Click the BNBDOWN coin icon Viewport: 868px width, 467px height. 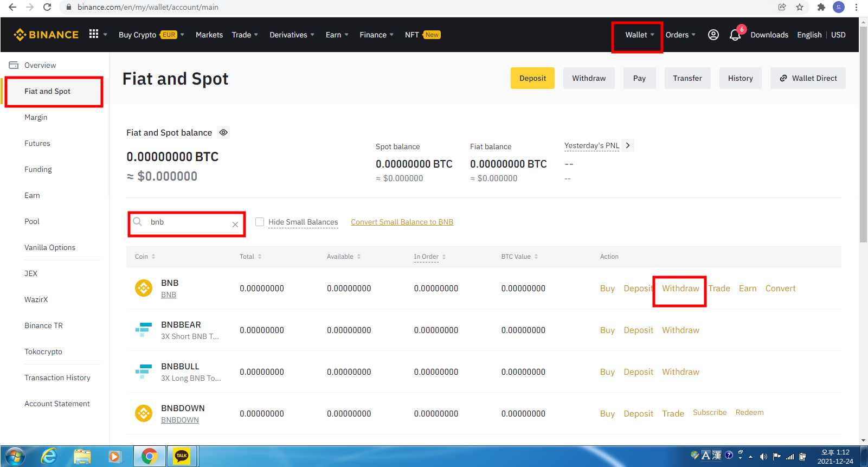(x=144, y=413)
